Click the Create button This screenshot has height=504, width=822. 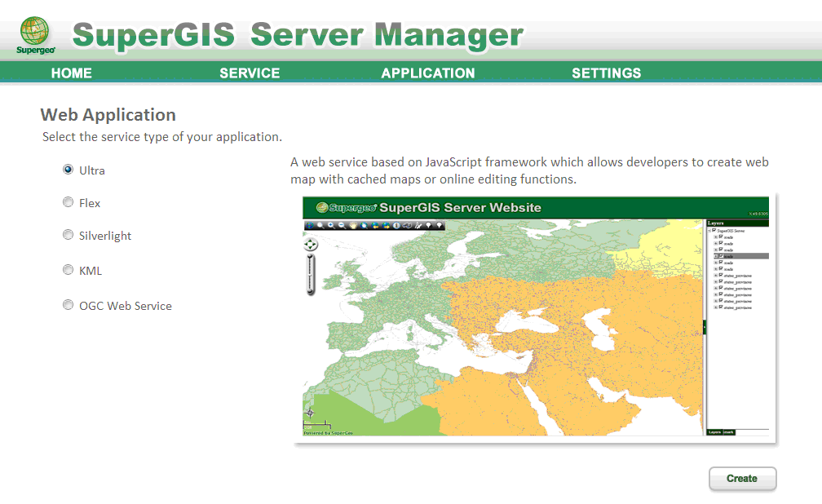point(742,479)
